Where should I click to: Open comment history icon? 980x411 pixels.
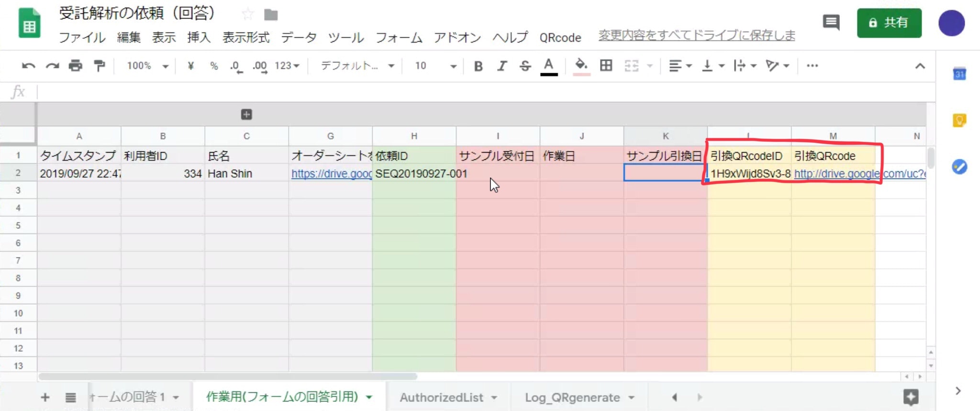(831, 22)
